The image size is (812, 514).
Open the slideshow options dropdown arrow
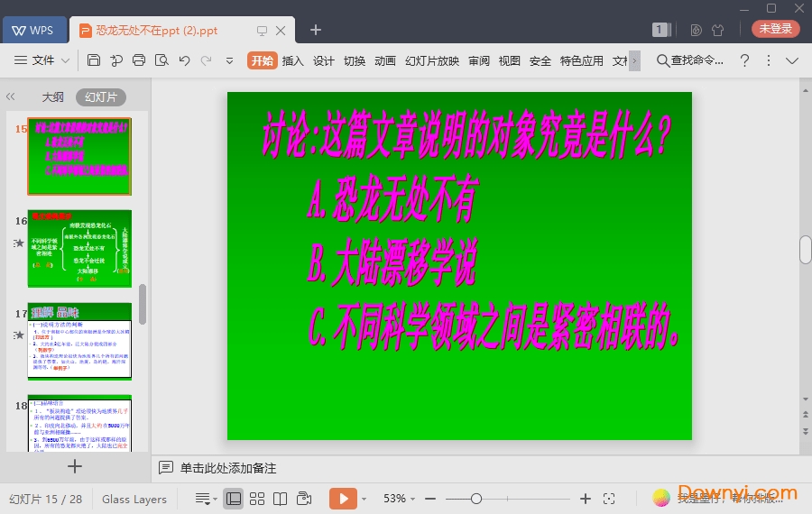click(364, 499)
